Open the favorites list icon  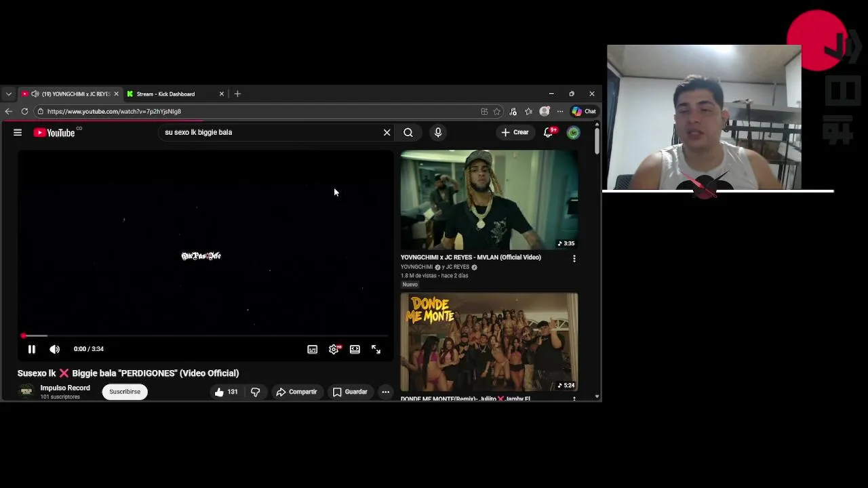point(528,111)
